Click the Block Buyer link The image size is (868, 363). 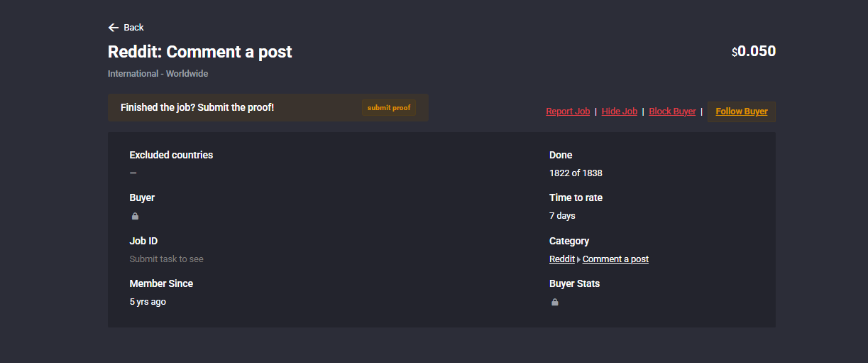point(672,112)
